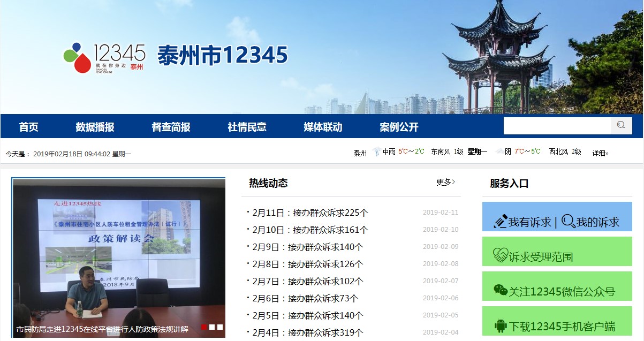The image size is (644, 341).
Task: Expand weather details via 详细» link
Action: (600, 153)
